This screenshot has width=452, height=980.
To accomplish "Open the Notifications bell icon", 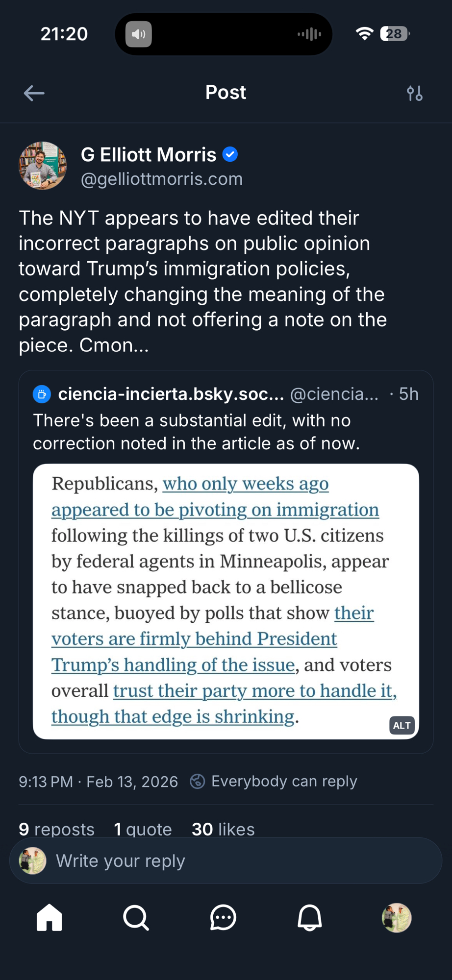I will point(310,917).
